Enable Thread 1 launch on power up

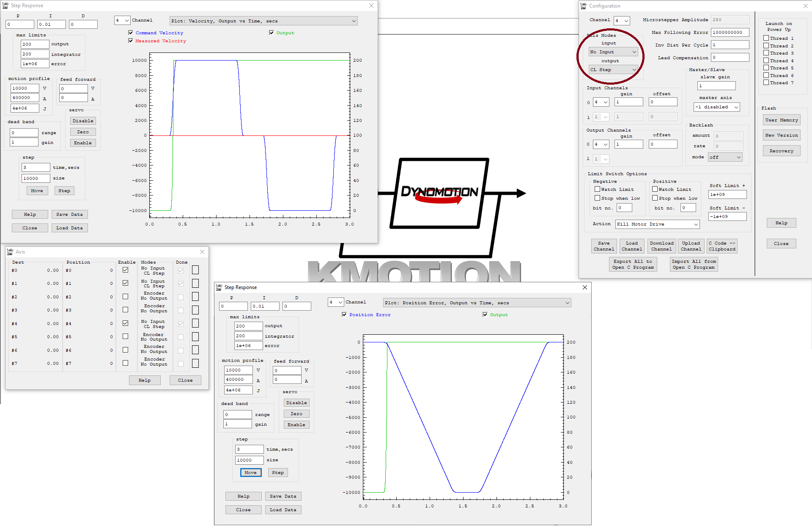(766, 38)
